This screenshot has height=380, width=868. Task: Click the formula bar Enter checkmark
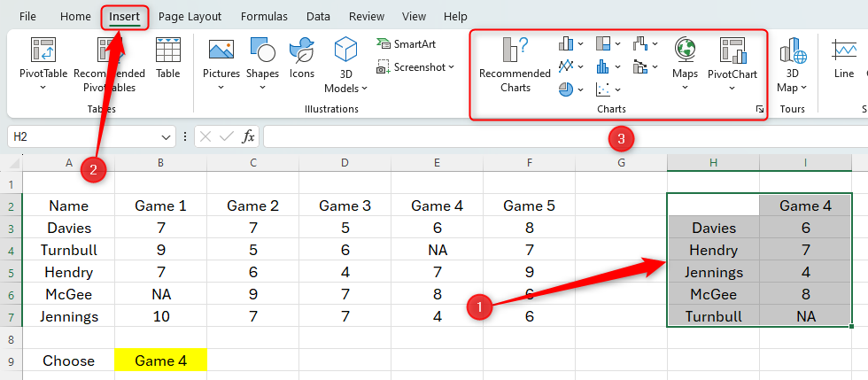click(227, 136)
